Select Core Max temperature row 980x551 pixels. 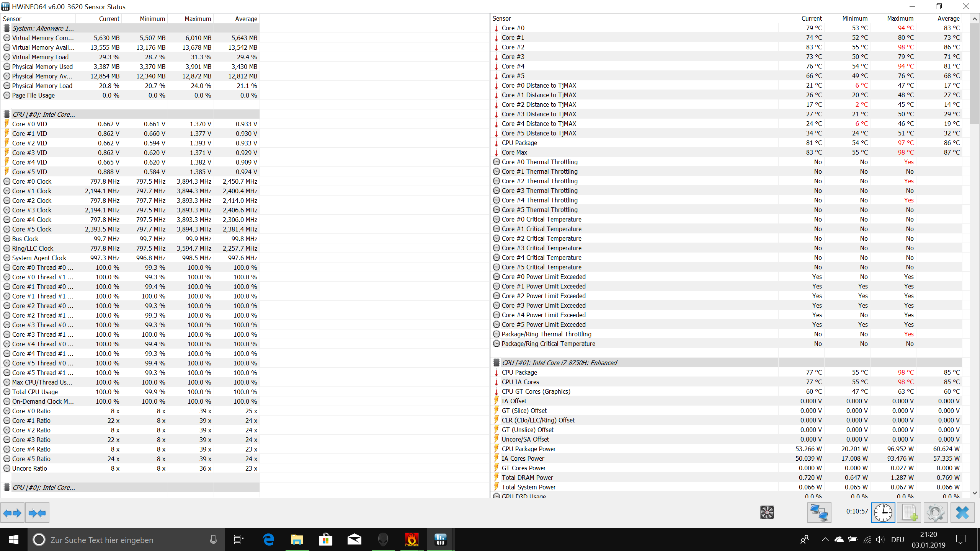(726, 152)
